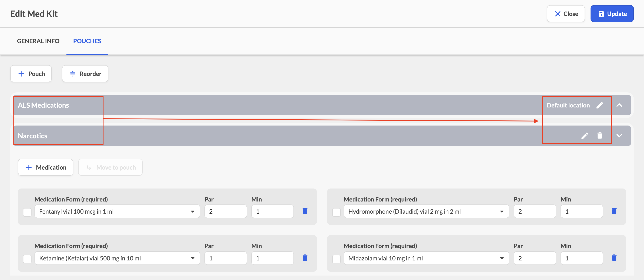The width and height of the screenshot is (644, 280).
Task: Delete the Hydromorphone medication row
Action: click(x=614, y=211)
